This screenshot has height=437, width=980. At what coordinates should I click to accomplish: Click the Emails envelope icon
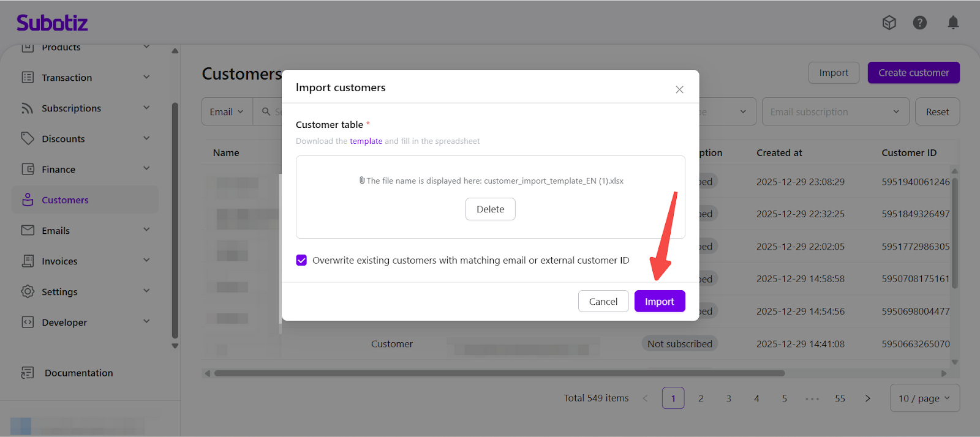[28, 231]
